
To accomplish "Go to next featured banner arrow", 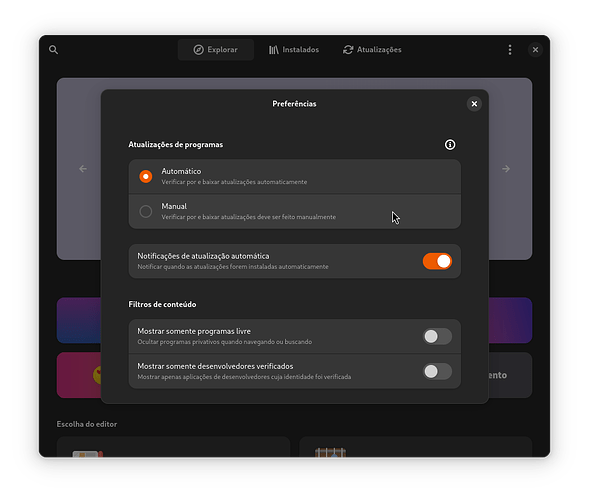I will point(506,169).
